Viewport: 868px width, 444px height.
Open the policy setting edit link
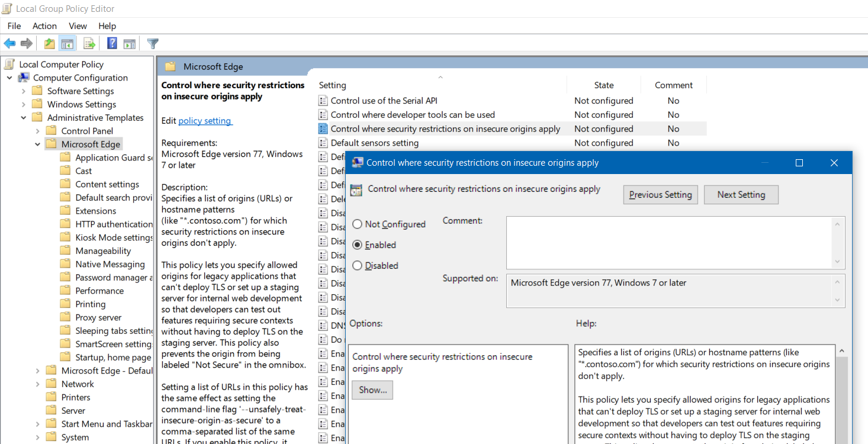click(205, 120)
